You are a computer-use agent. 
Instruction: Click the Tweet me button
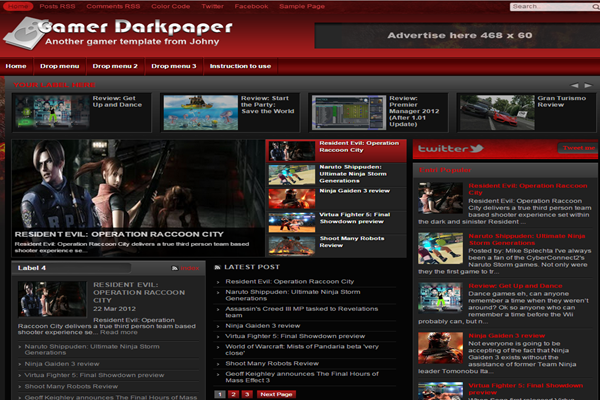[578, 148]
